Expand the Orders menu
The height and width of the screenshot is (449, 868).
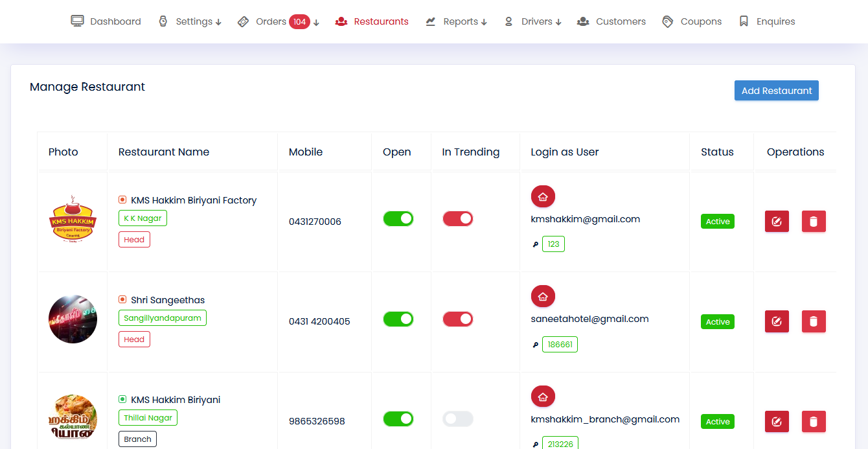click(279, 21)
